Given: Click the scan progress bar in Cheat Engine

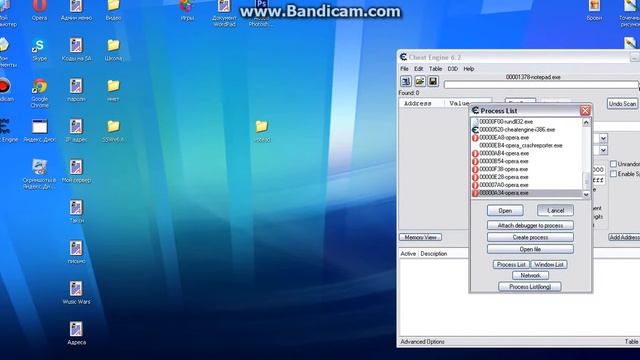Looking at the screenshot, I should [541, 84].
